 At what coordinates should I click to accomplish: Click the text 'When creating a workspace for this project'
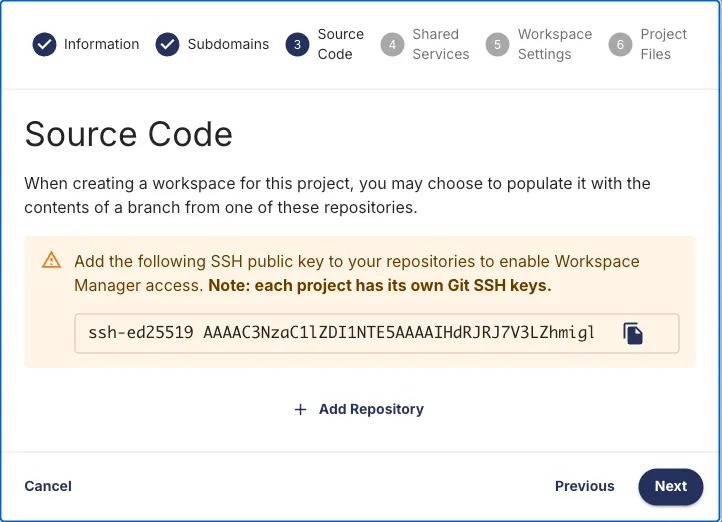[x=189, y=184]
